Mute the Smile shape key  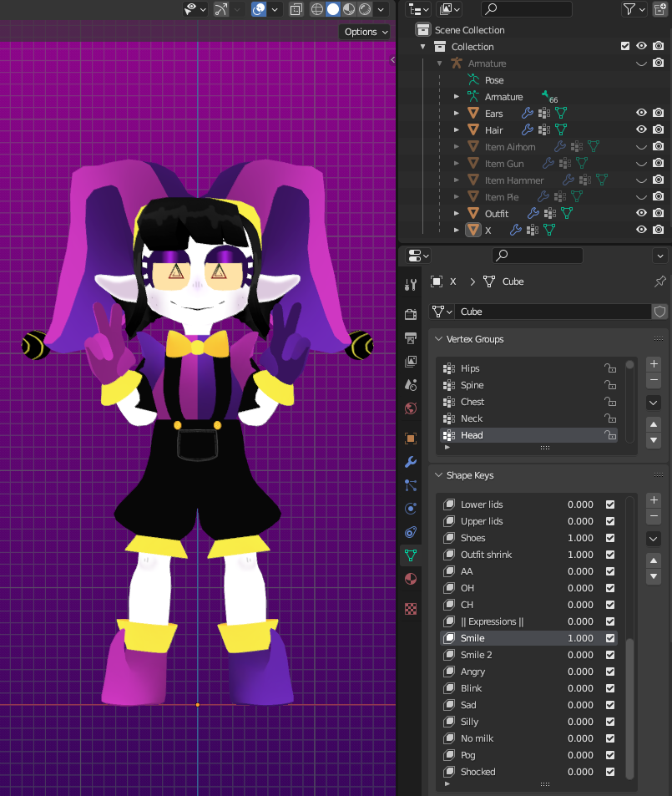click(610, 638)
